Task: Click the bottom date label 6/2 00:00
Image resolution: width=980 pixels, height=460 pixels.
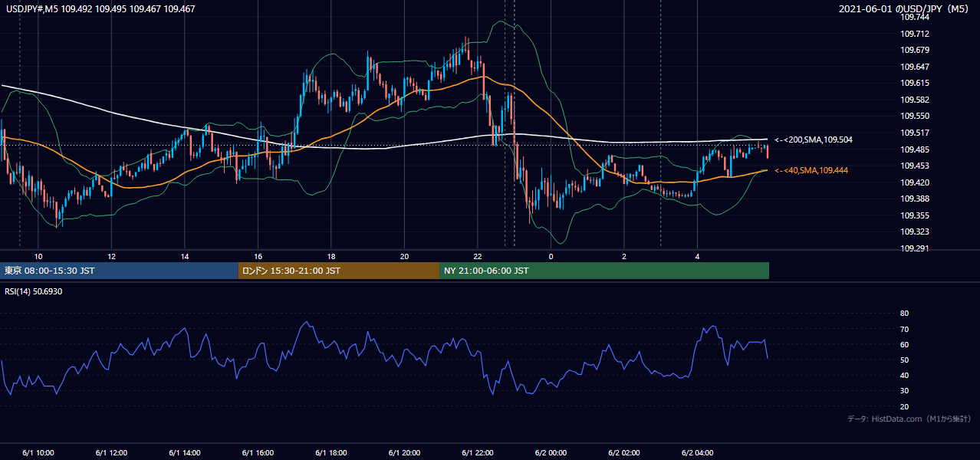Action: click(551, 453)
